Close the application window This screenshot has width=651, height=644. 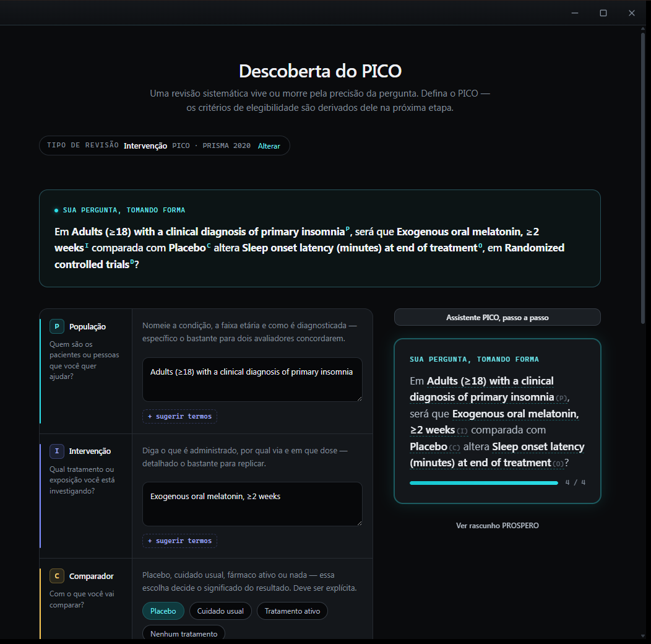631,13
